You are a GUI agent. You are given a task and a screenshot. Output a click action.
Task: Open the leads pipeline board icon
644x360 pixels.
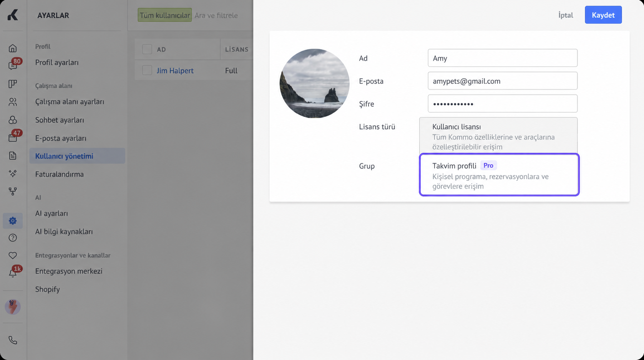click(x=13, y=84)
